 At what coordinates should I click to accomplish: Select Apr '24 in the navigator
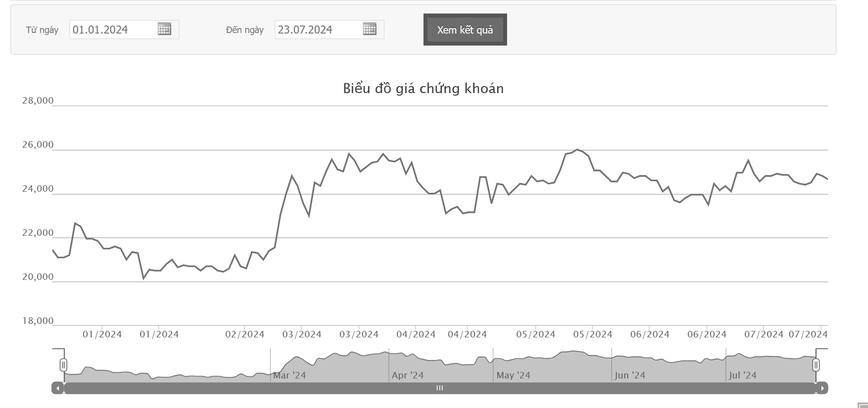click(x=407, y=375)
